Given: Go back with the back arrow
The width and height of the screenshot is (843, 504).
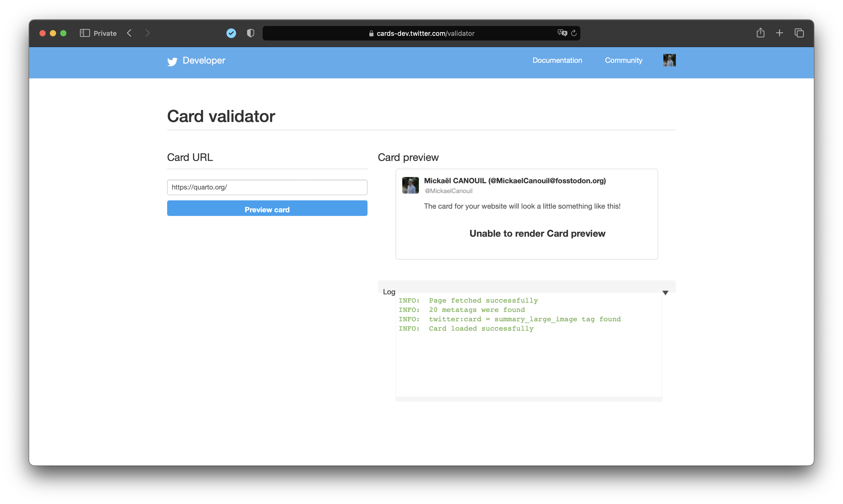Looking at the screenshot, I should 130,33.
